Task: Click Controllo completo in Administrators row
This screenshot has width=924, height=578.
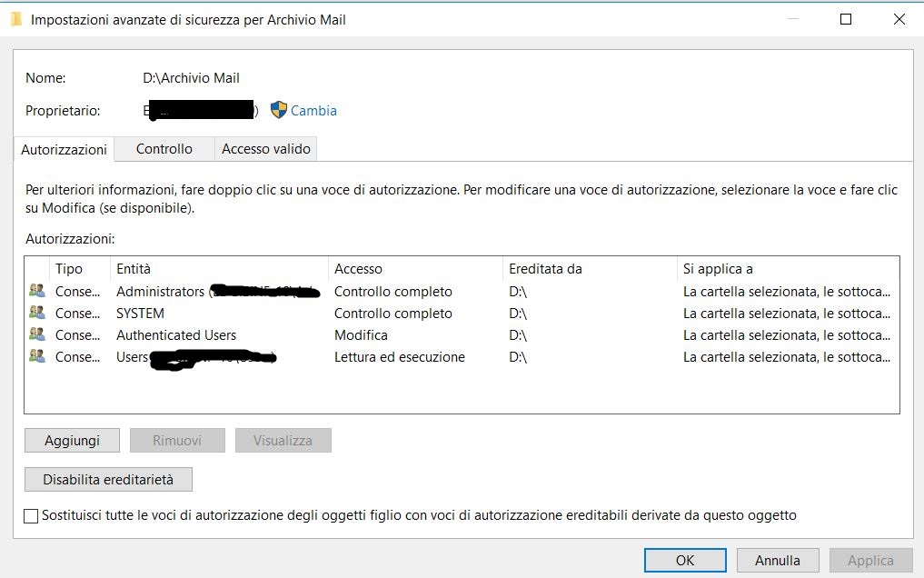Action: [393, 292]
